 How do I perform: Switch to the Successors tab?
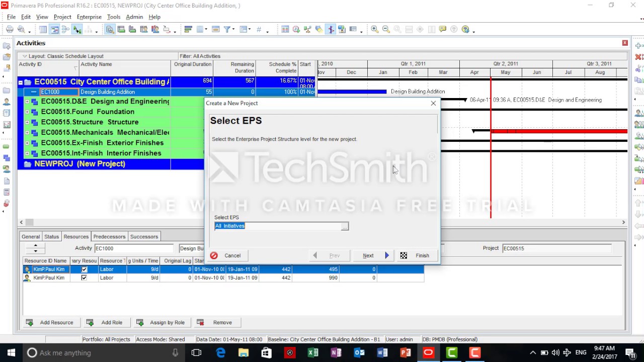pyautogui.click(x=144, y=236)
